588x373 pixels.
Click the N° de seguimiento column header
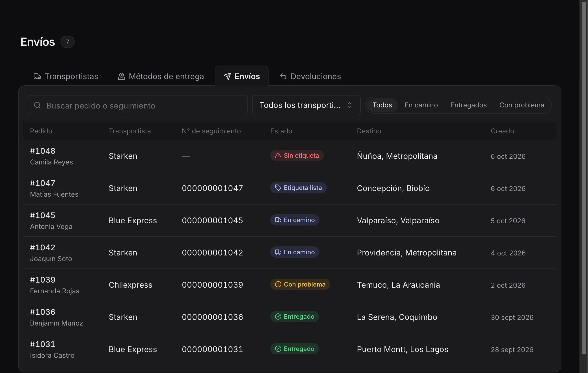pos(211,131)
